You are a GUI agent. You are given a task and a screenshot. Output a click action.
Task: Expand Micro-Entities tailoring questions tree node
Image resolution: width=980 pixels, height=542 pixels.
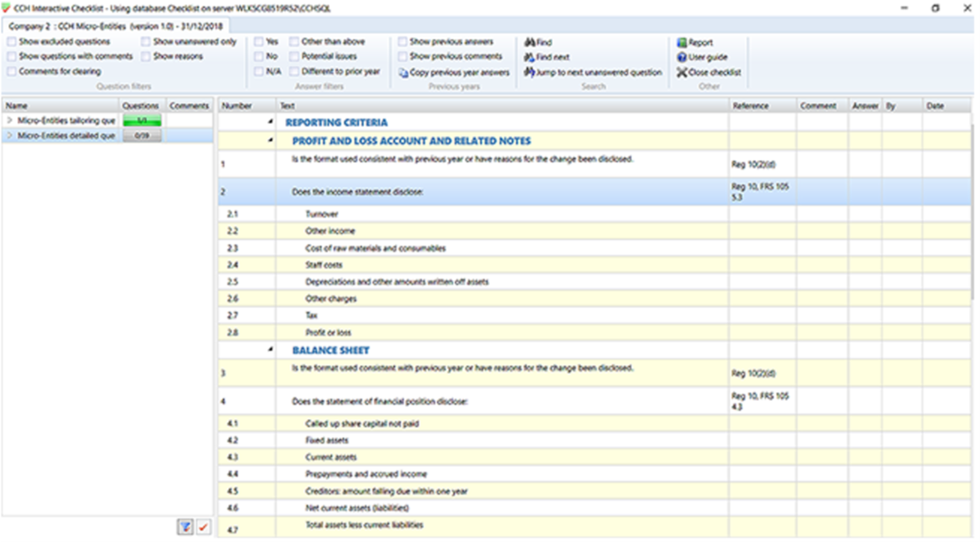click(10, 120)
